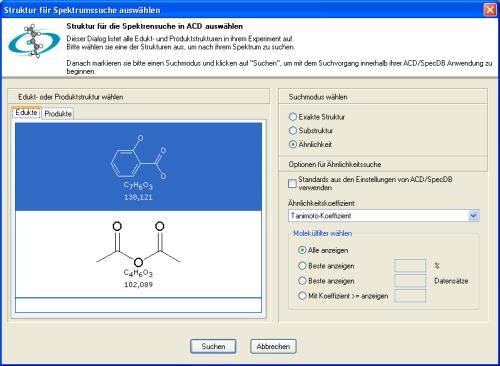
Task: Click the Ähnlichkeitskoeffizient label
Action: point(321,203)
